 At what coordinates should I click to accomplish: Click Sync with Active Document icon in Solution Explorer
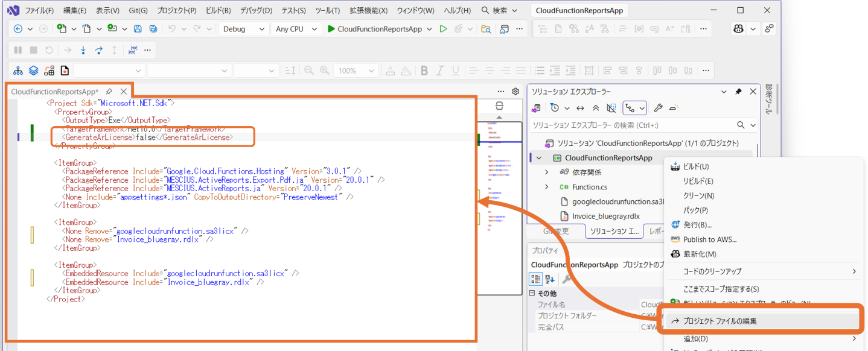[x=580, y=108]
